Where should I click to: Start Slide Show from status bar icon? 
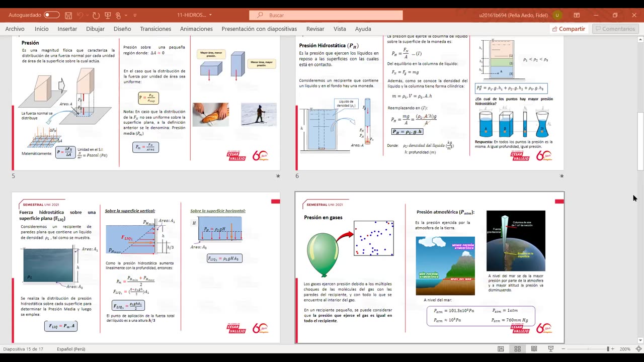pos(551,349)
